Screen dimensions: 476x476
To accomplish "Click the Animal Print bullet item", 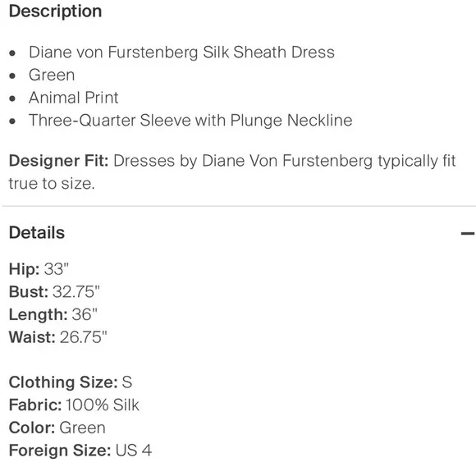I will 74,98.
